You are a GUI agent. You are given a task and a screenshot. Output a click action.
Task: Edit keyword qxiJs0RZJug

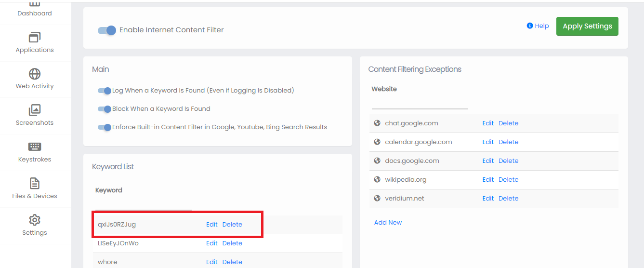click(212, 224)
